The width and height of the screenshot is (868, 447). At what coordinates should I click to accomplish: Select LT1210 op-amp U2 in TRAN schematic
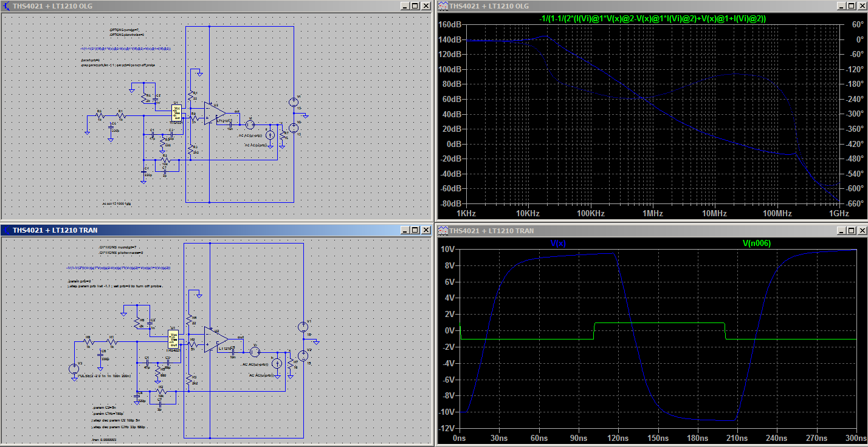point(216,339)
